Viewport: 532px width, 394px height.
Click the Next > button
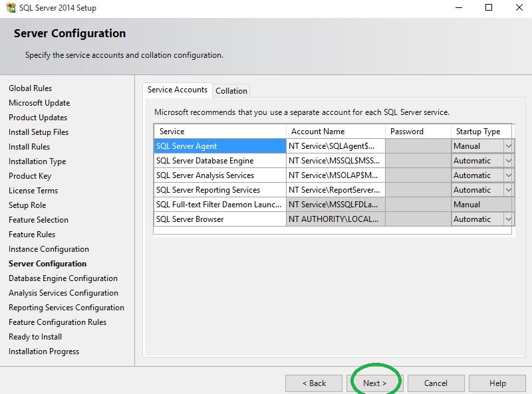tap(375, 383)
